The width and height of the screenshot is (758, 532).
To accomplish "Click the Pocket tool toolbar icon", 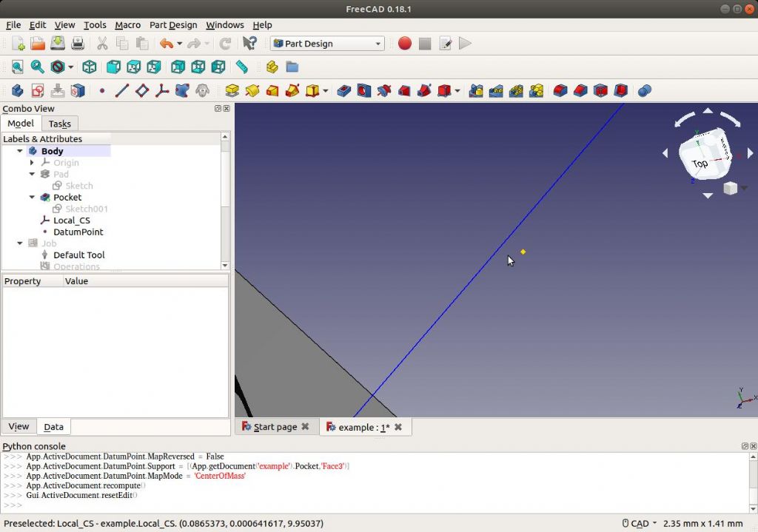I will tap(343, 90).
